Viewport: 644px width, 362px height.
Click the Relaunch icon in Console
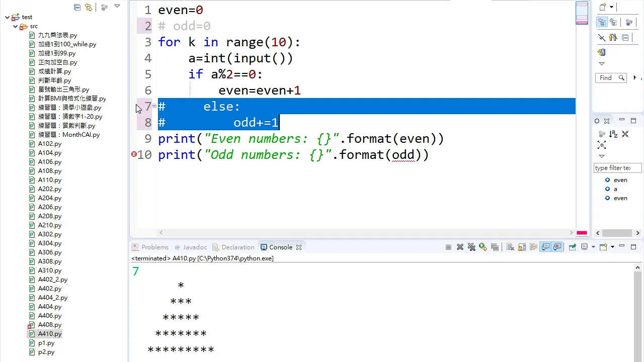(483, 247)
